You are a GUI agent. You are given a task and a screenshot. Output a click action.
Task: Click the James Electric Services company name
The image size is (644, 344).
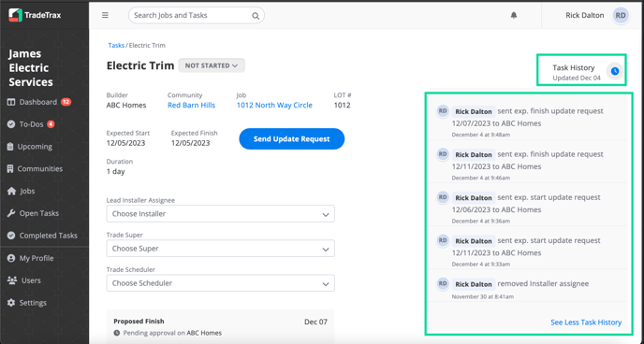(x=31, y=67)
